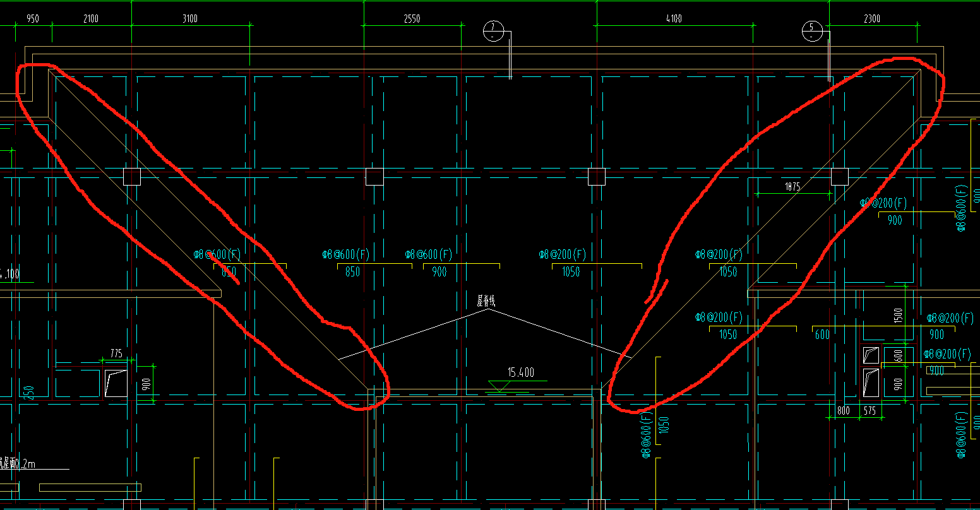Click the 775 dimension text
Image resolution: width=980 pixels, height=510 pixels.
click(x=116, y=354)
